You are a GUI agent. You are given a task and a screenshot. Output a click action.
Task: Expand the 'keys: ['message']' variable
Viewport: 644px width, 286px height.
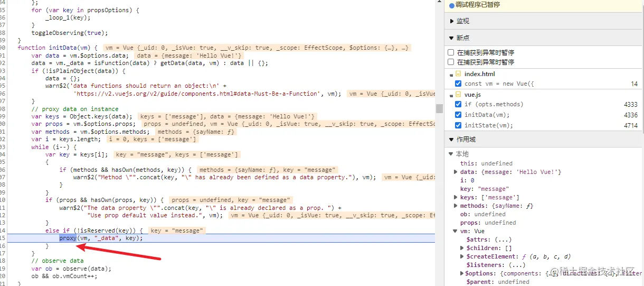point(456,197)
